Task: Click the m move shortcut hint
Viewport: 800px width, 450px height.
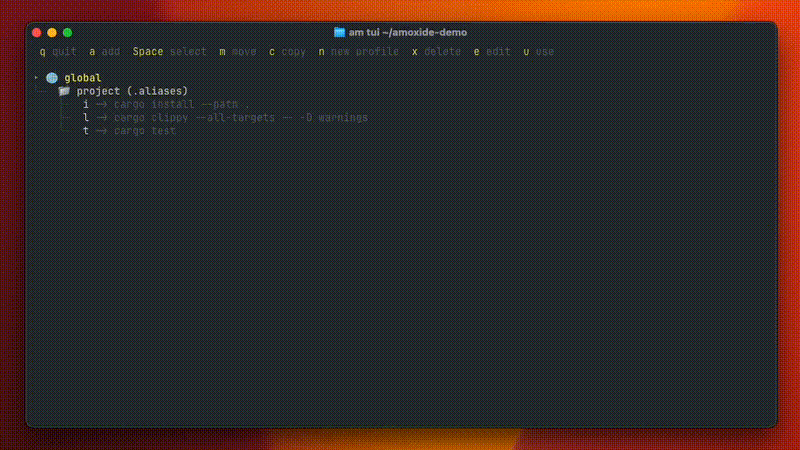Action: 238,52
